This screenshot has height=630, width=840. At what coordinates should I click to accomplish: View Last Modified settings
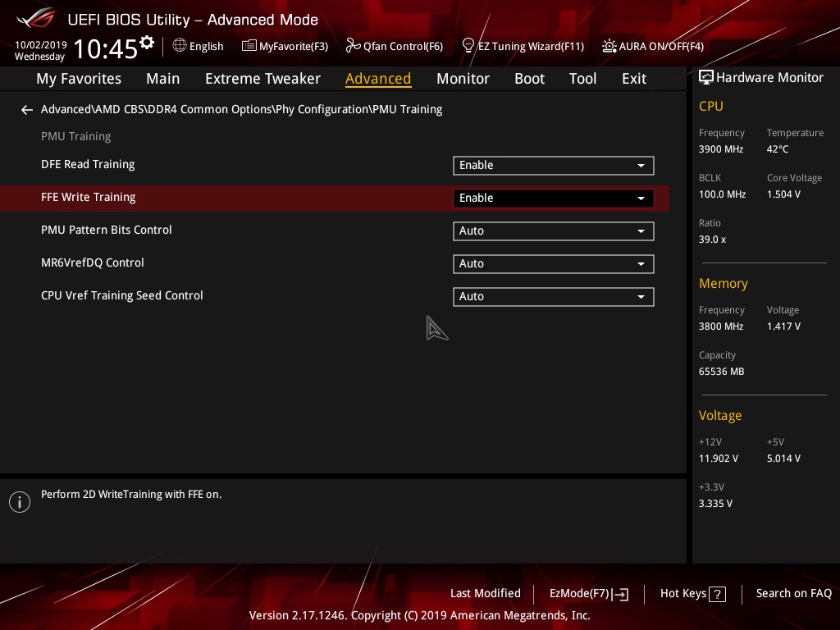click(486, 594)
